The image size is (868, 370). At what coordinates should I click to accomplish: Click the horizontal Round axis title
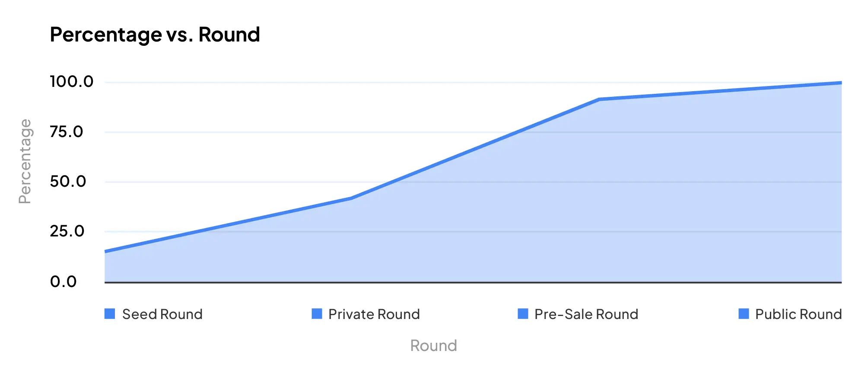point(433,346)
